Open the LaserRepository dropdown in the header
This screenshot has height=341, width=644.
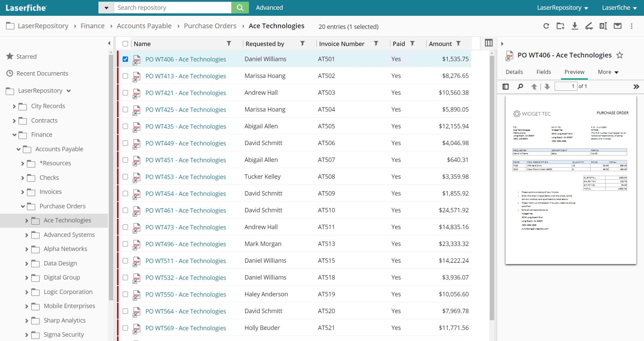562,8
